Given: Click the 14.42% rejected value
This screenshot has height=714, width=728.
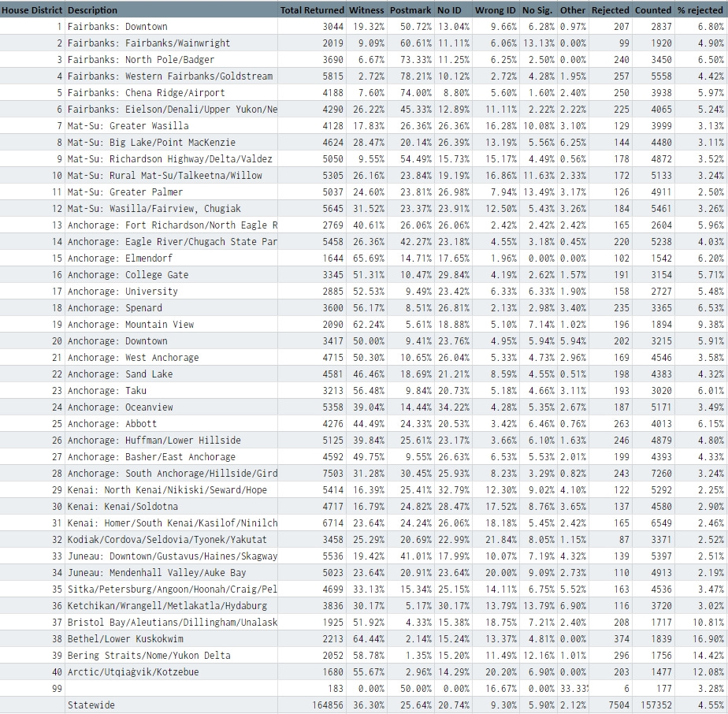Looking at the screenshot, I should click(x=708, y=655).
